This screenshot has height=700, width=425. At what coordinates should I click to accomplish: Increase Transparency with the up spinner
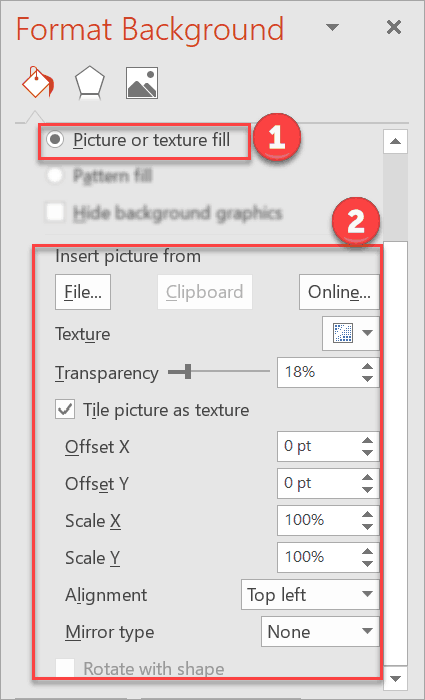coord(367,367)
